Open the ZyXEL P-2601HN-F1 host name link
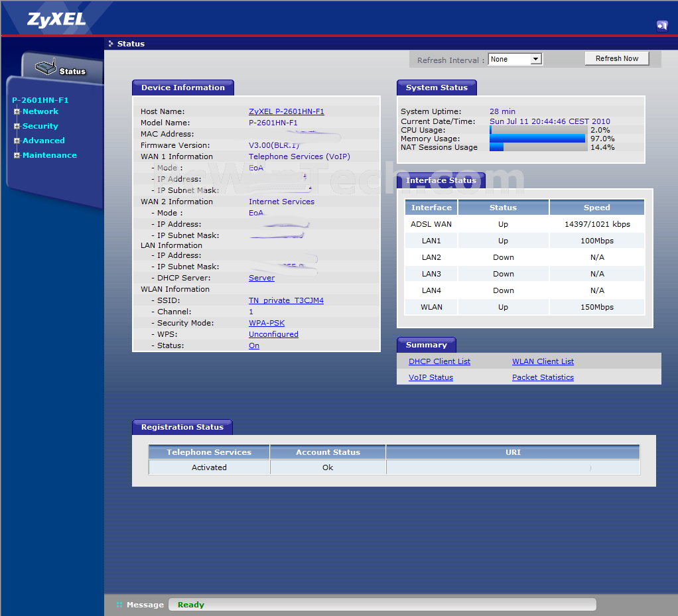The height and width of the screenshot is (616, 678). coord(286,111)
